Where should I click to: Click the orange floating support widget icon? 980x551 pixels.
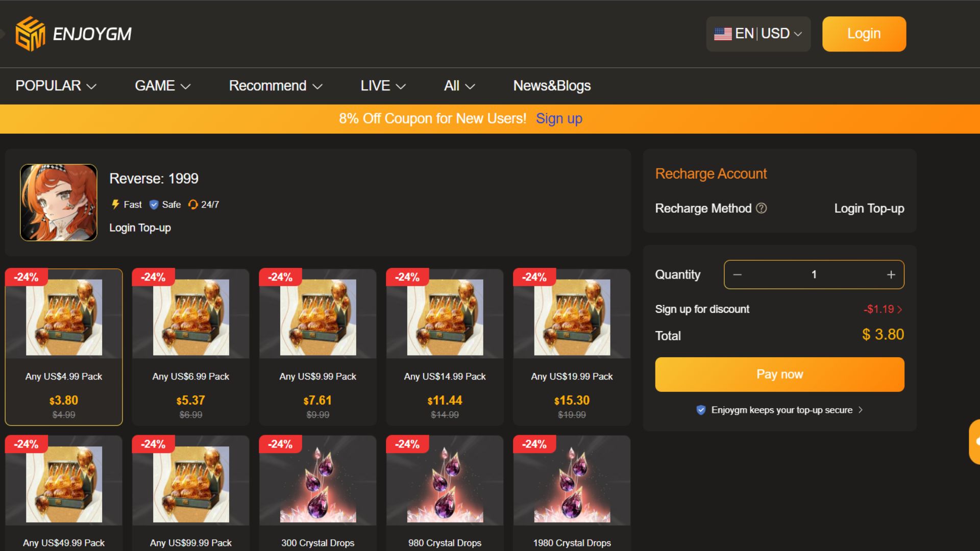pos(974,442)
